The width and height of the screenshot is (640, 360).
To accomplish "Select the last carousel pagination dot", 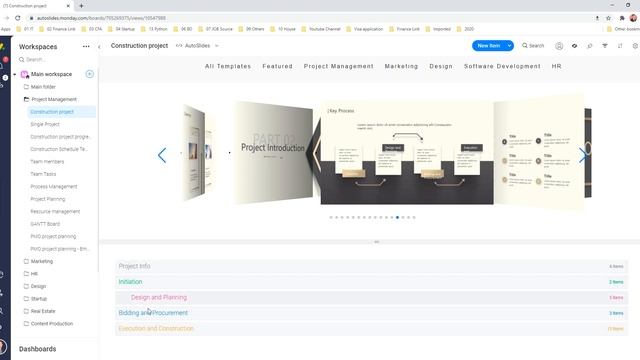I will pyautogui.click(x=414, y=218).
